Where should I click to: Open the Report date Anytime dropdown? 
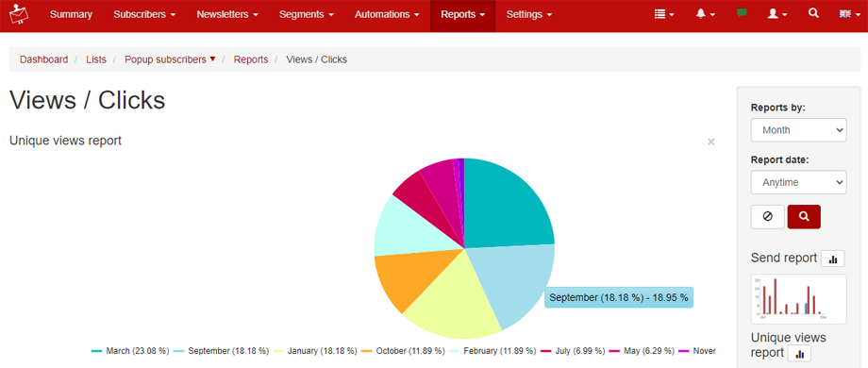(798, 182)
